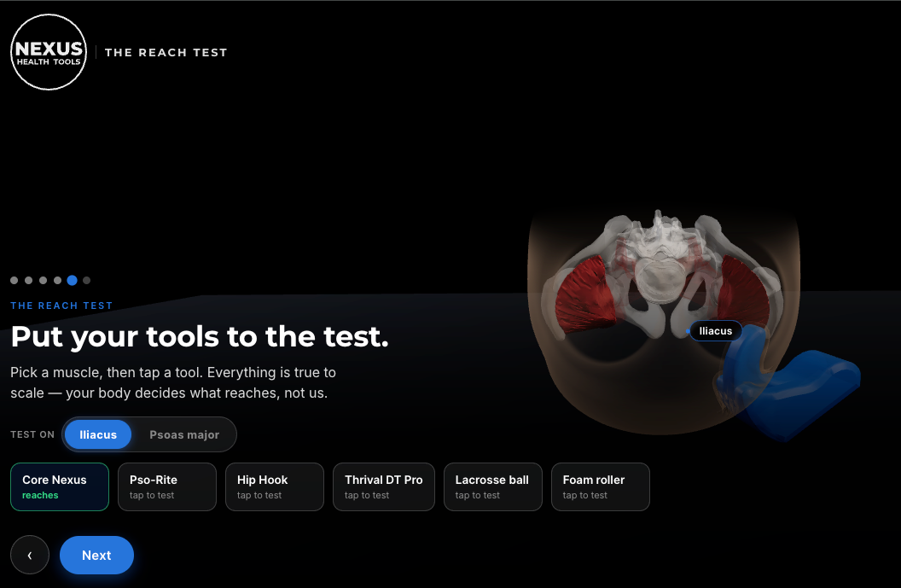Tap the Pso-Rite tool to test
The height and width of the screenshot is (588, 901).
[167, 486]
